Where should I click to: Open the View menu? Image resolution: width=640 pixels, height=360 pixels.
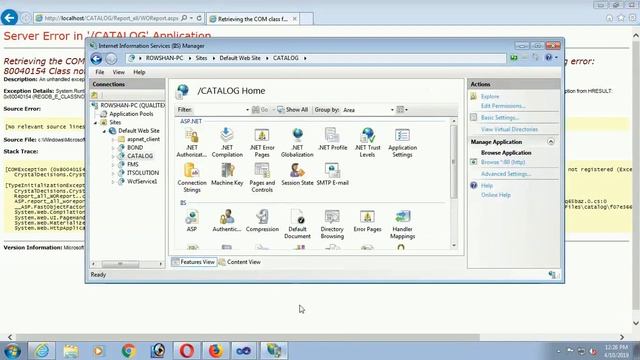coord(118,72)
